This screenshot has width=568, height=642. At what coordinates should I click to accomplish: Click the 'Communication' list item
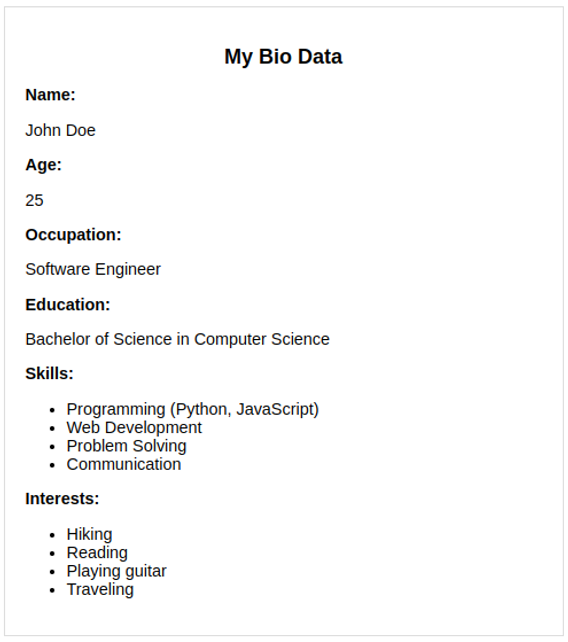[x=124, y=464]
